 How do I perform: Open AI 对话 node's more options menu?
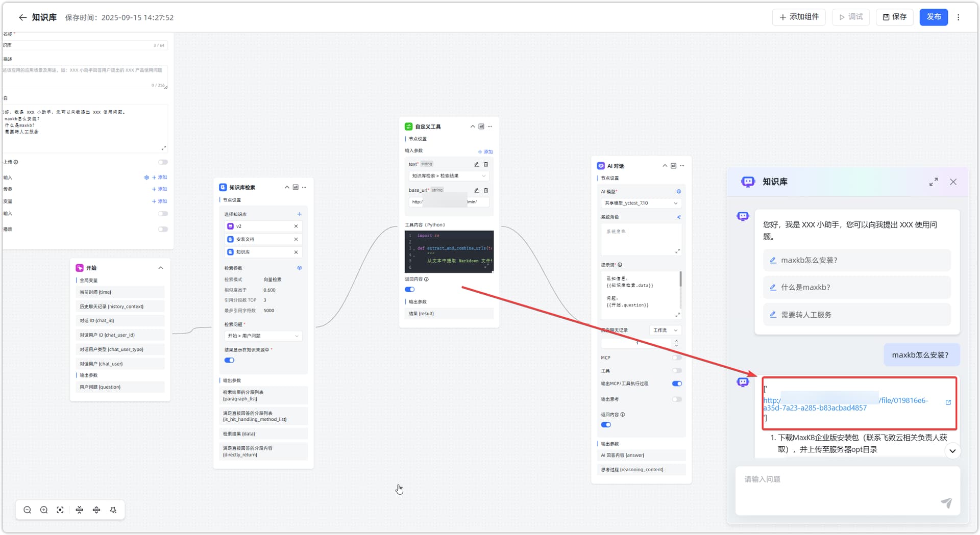pos(682,166)
